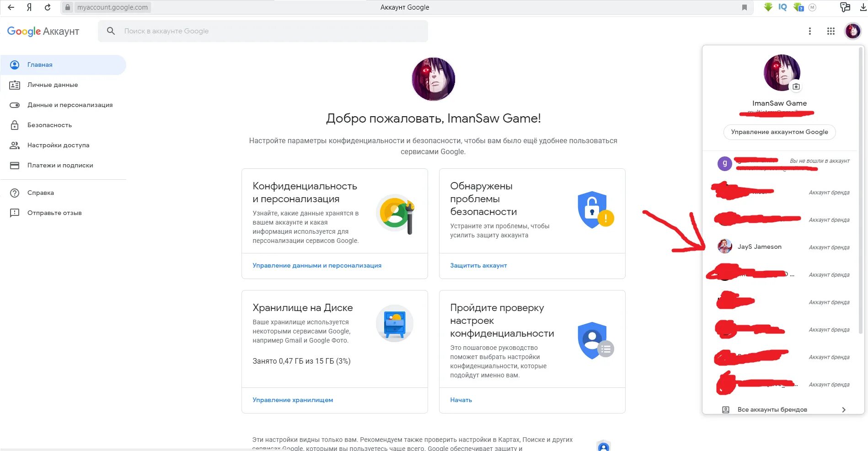Screen dimensions: 868x451
Task: Click the Управление данными и персонализация link
Action: pos(317,266)
